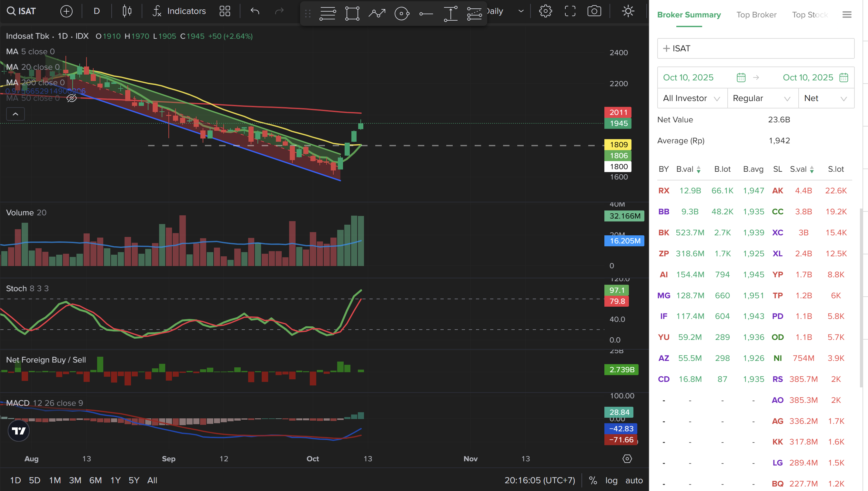Open the hamburger menu in broker panel
Image resolution: width=868 pixels, height=491 pixels.
846,15
